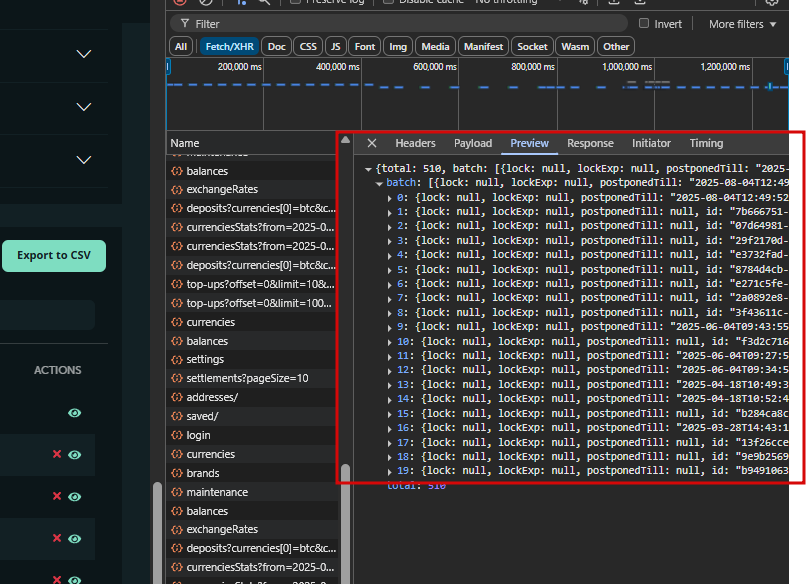Click the {} icon beside the brands request

177,473
